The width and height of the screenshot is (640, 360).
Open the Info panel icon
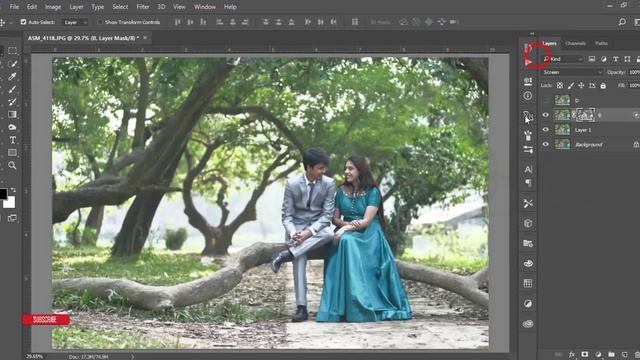tap(528, 96)
